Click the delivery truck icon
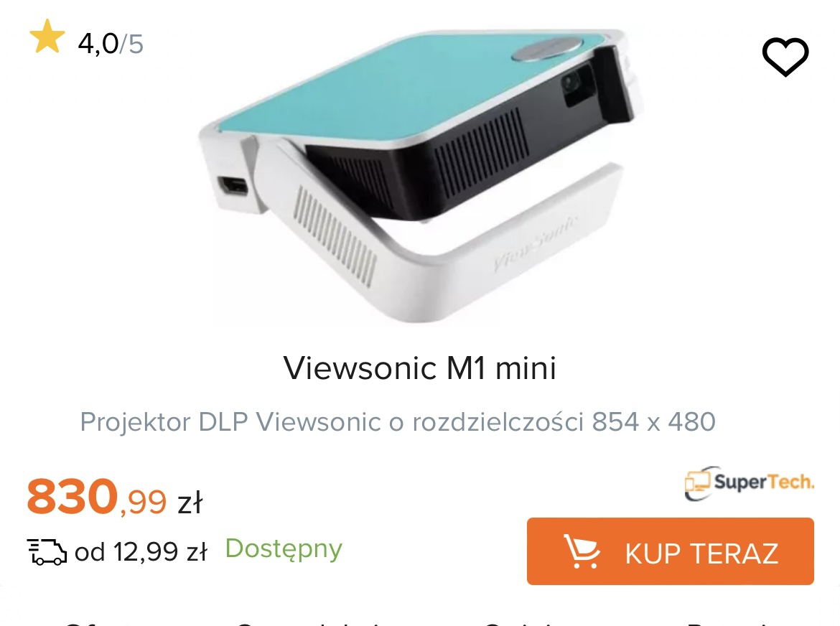This screenshot has width=840, height=626. (47, 552)
